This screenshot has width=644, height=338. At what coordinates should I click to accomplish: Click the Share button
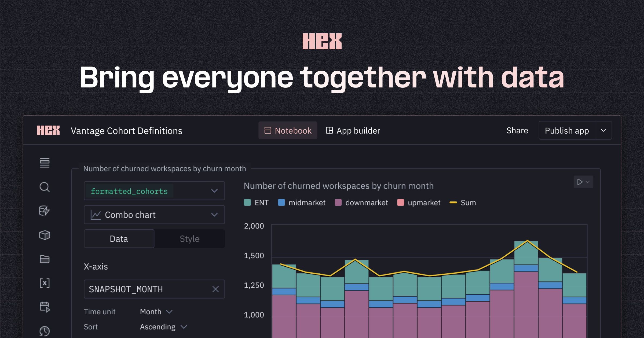[517, 130]
